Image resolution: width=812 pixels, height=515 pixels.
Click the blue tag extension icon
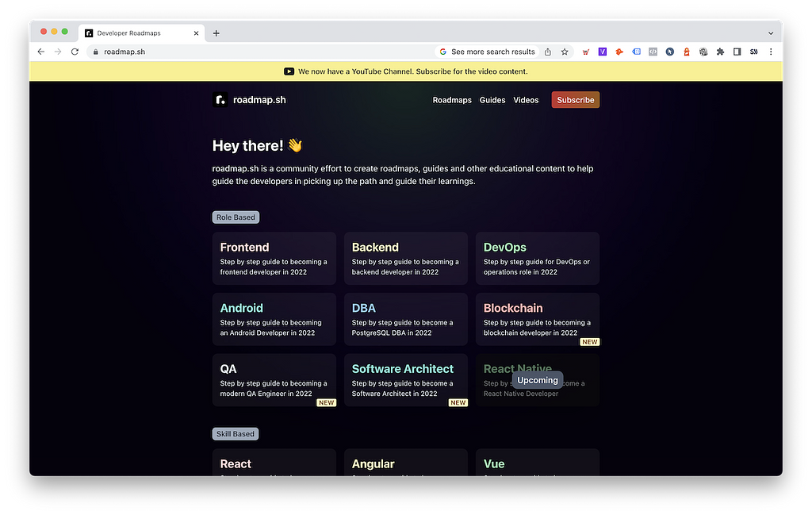(x=637, y=52)
